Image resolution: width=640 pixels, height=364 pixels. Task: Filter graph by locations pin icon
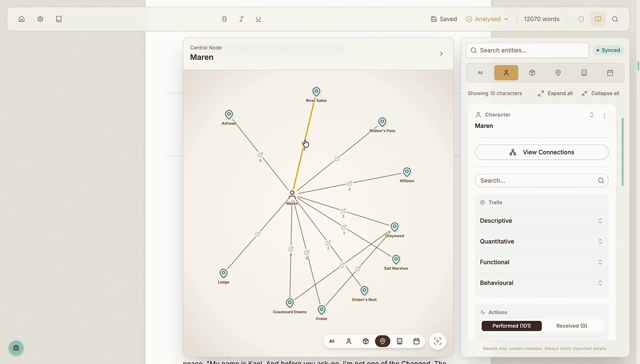[383, 341]
